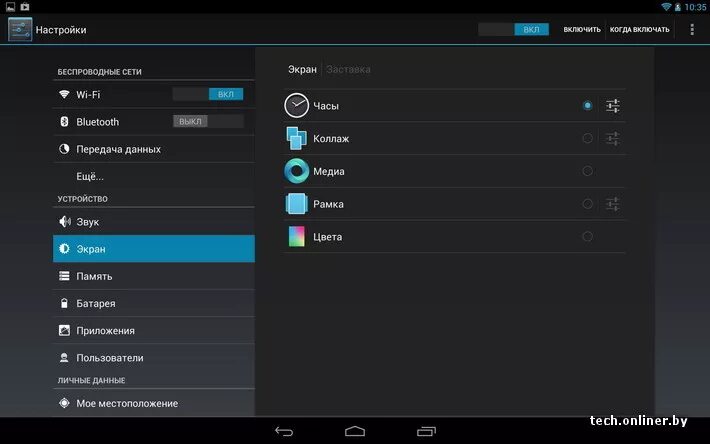Viewport: 710px width, 444px height.
Task: Tap the status bar Wi-Fi indicator
Action: 666,7
